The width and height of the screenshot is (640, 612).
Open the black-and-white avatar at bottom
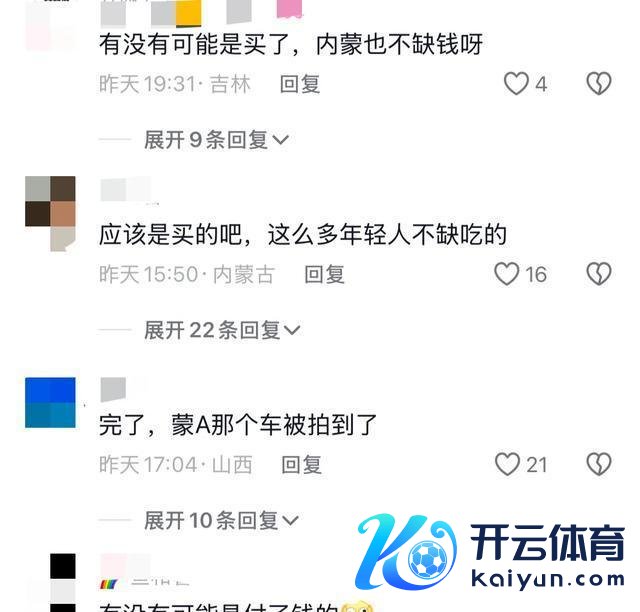pyautogui.click(x=62, y=583)
